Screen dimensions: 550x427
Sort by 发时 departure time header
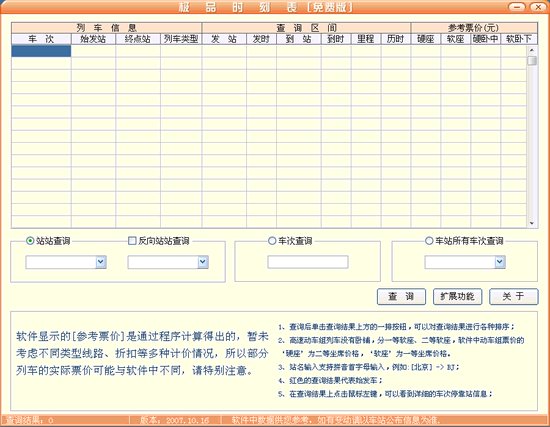(261, 39)
